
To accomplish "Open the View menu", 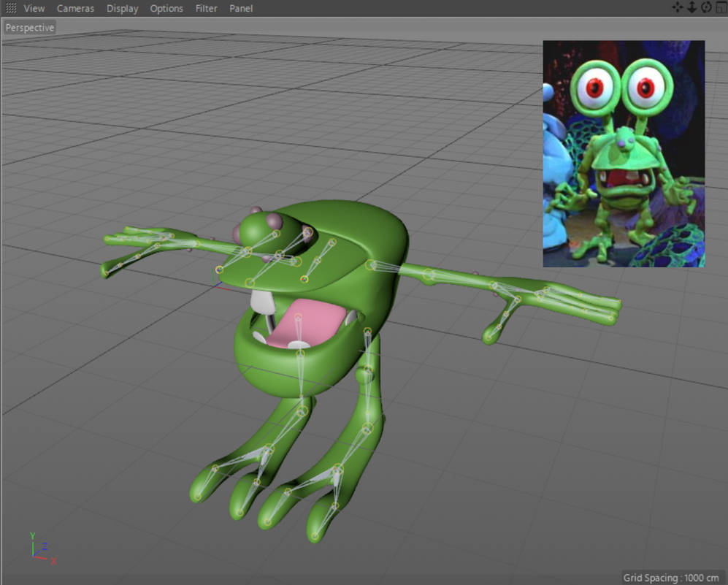I will pos(34,8).
